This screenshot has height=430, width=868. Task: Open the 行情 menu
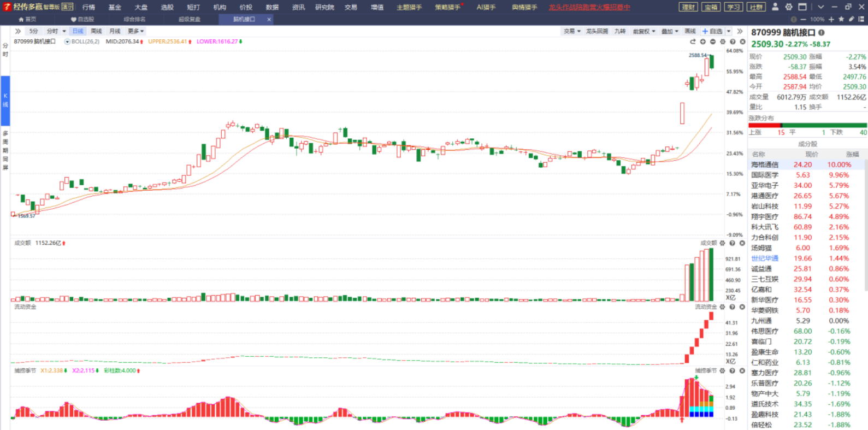click(88, 7)
